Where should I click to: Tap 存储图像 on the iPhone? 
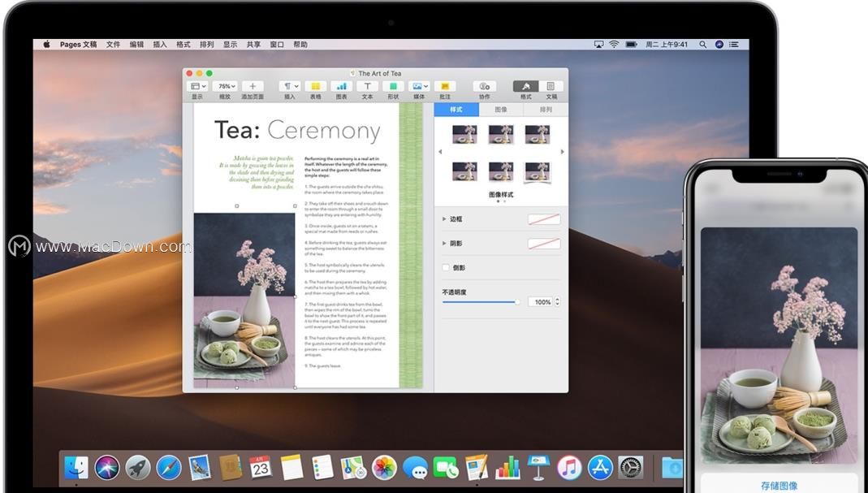click(x=779, y=485)
